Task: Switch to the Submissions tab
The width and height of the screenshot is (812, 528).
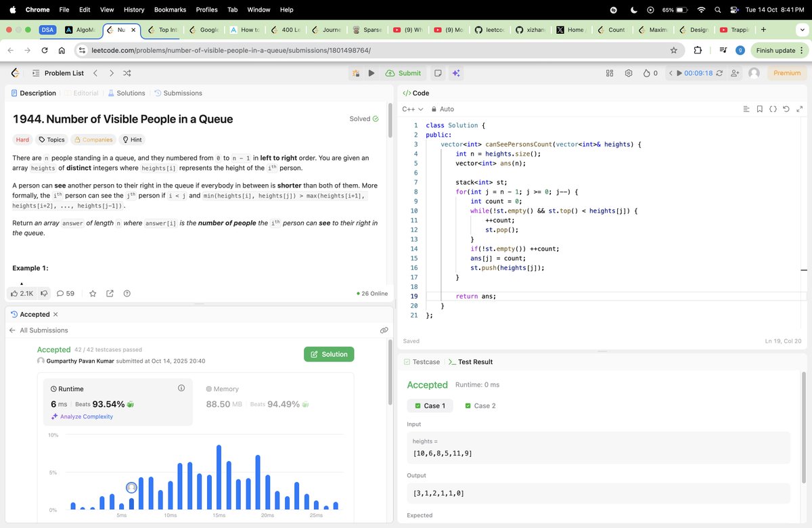Action: 178,93
